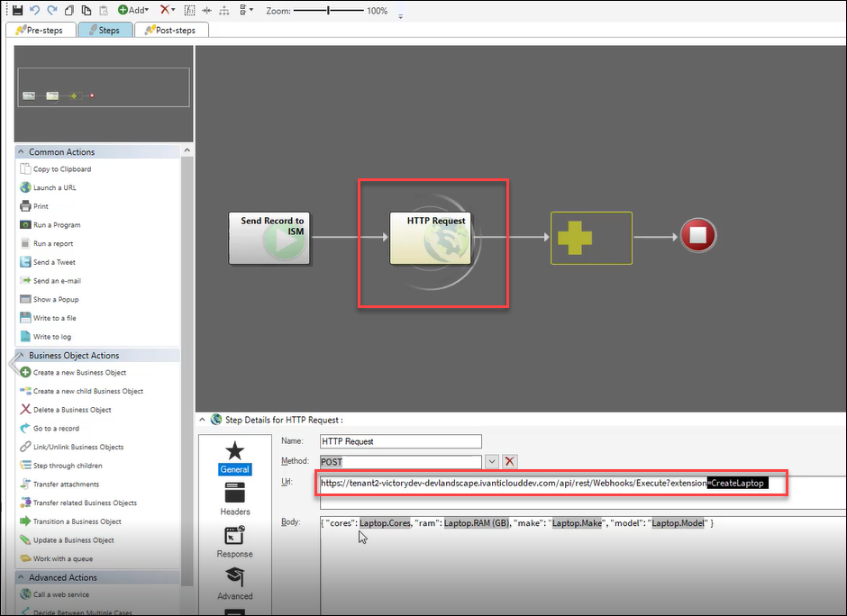Undo the last change

[34, 10]
